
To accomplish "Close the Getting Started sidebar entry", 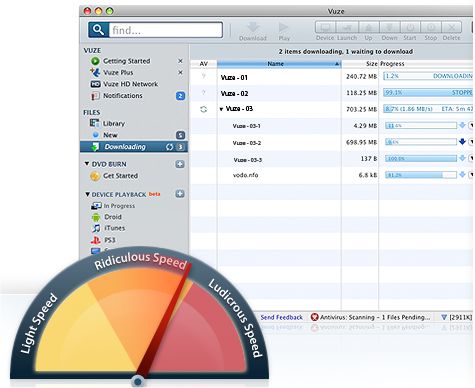I will click(180, 61).
